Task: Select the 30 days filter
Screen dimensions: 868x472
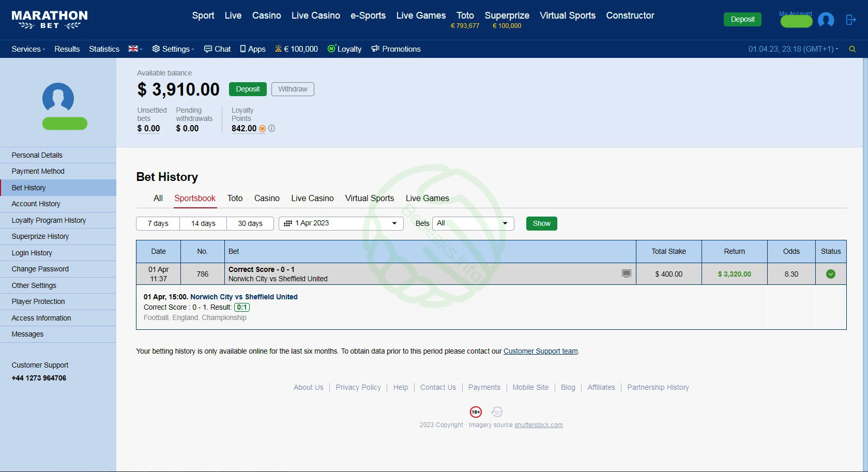Action: [250, 223]
